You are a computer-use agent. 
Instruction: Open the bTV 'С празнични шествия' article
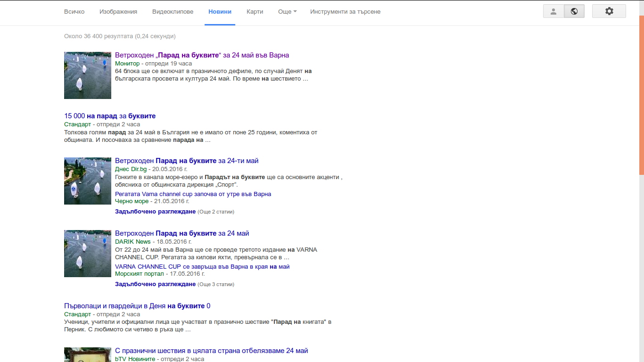tap(211, 351)
